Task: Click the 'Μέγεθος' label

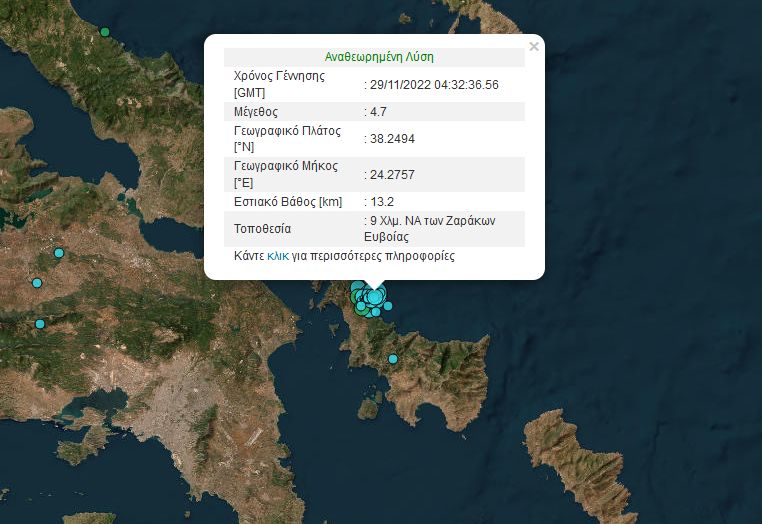Action: pos(256,112)
